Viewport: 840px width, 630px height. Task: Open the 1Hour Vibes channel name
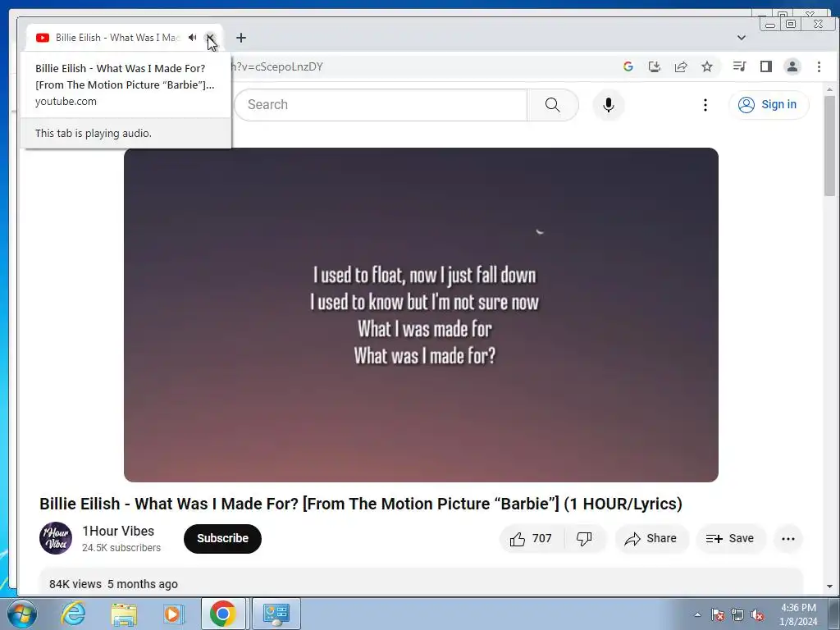click(118, 531)
